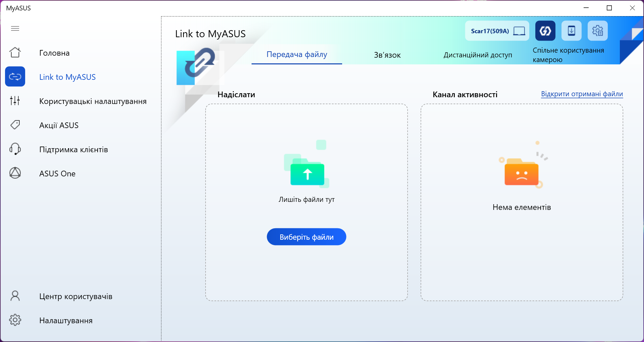644x342 pixels.
Task: Click the user center person icon
Action: (x=15, y=296)
